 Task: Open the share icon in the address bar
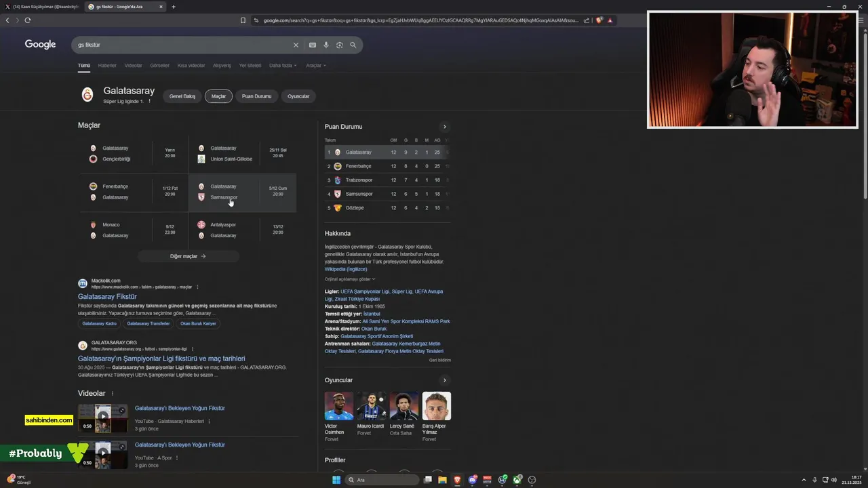586,20
